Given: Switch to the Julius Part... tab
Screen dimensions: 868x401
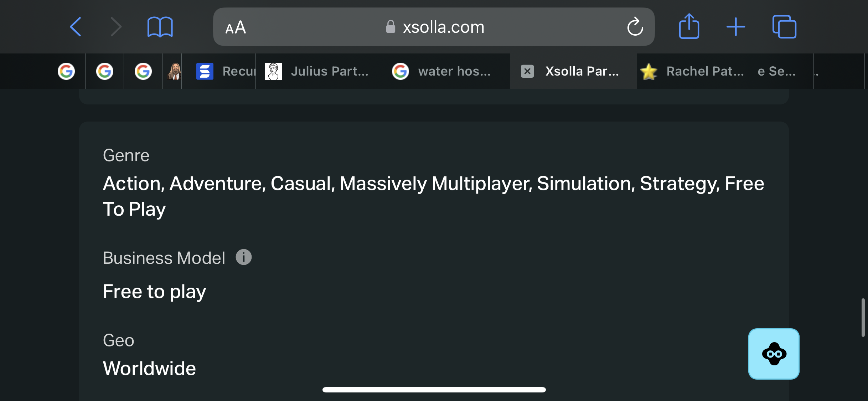Looking at the screenshot, I should 319,71.
